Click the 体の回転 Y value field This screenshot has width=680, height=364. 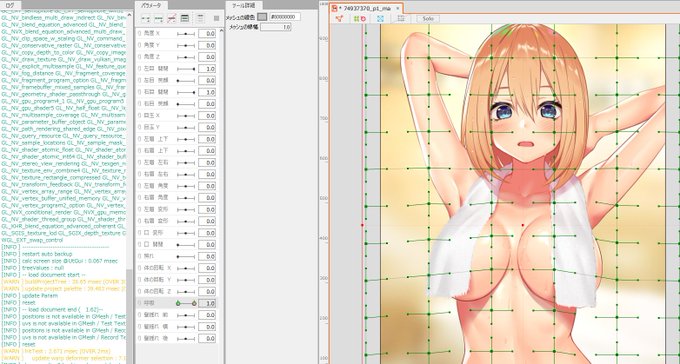point(207,279)
